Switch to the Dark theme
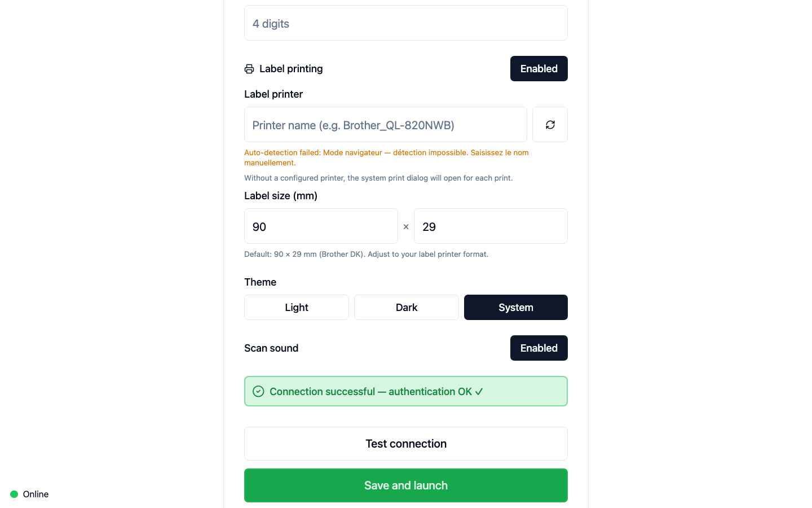This screenshot has height=508, width=812. 406,308
